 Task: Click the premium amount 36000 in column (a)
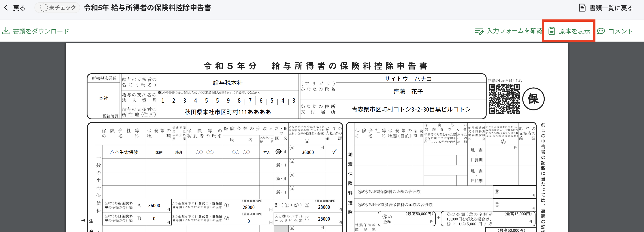click(307, 152)
